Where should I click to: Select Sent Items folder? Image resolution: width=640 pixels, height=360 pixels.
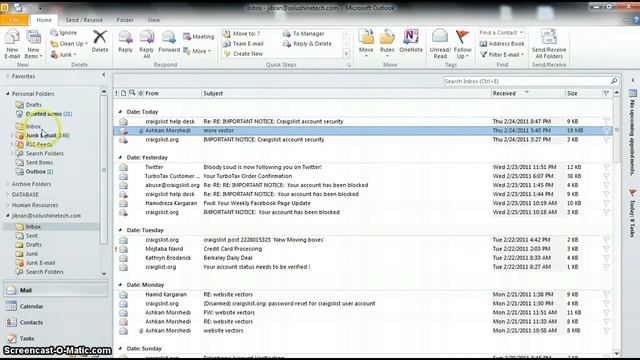[x=35, y=162]
